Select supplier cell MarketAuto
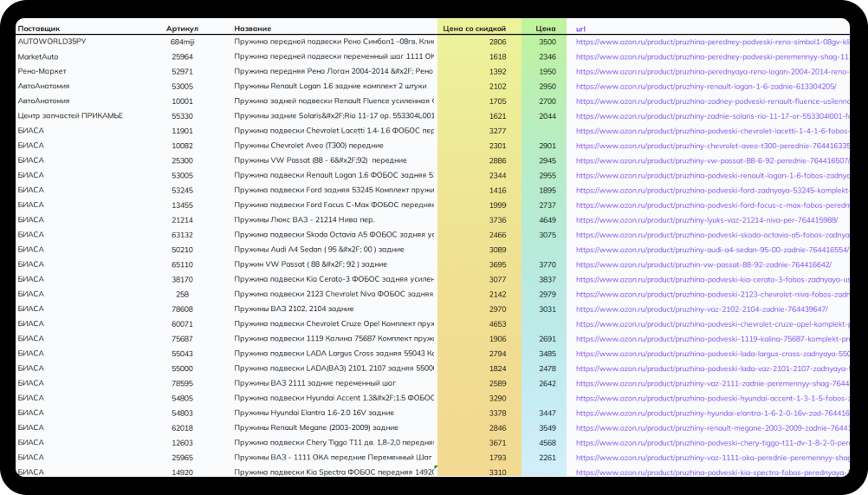The width and height of the screenshot is (868, 495). [37, 56]
